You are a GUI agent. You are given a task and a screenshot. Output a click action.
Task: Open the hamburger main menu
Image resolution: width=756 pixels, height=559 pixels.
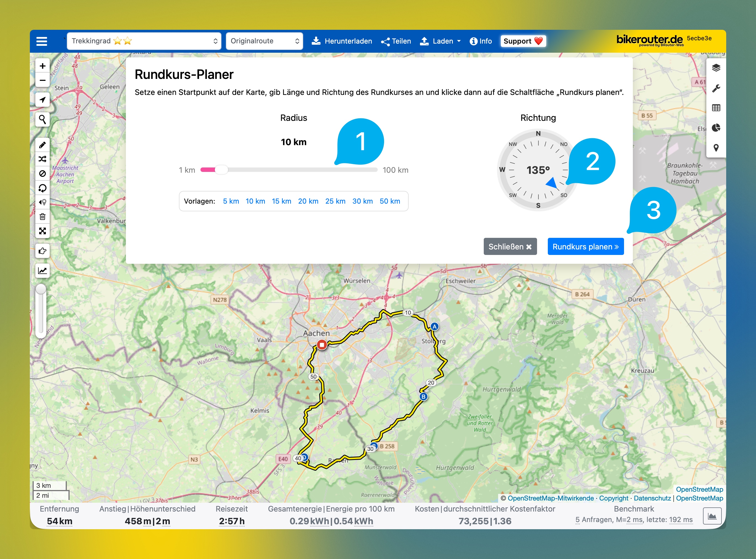click(x=42, y=41)
